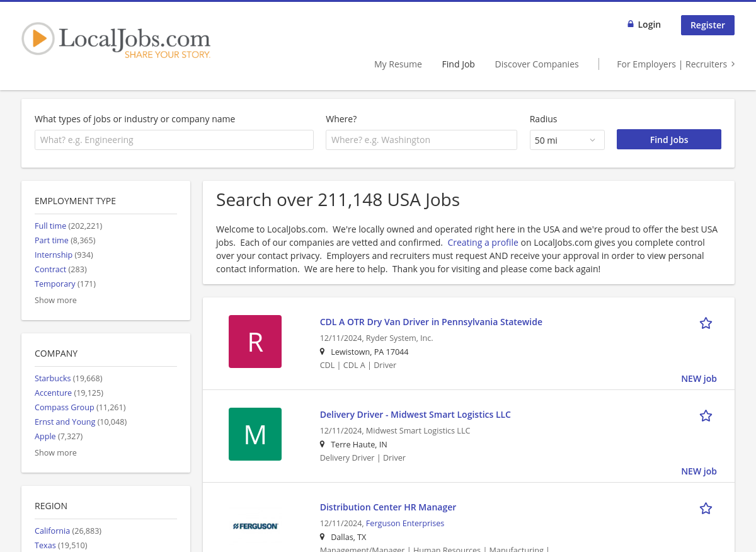Filter by Internship employment type
Screen dimensions: 756x552
(54, 255)
